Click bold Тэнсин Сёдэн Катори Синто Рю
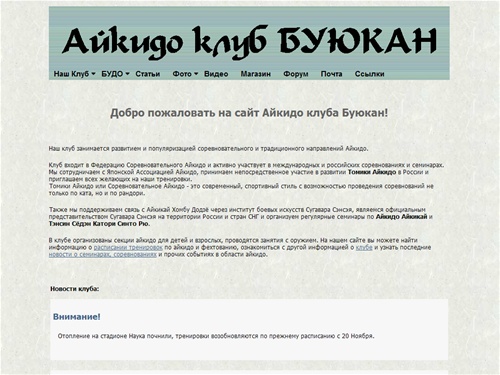Screen dimensions: 500x375 pos(99,224)
